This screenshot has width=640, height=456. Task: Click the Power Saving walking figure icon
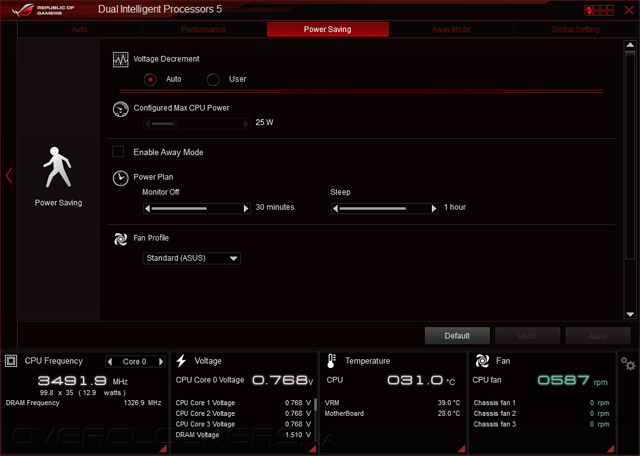(58, 167)
